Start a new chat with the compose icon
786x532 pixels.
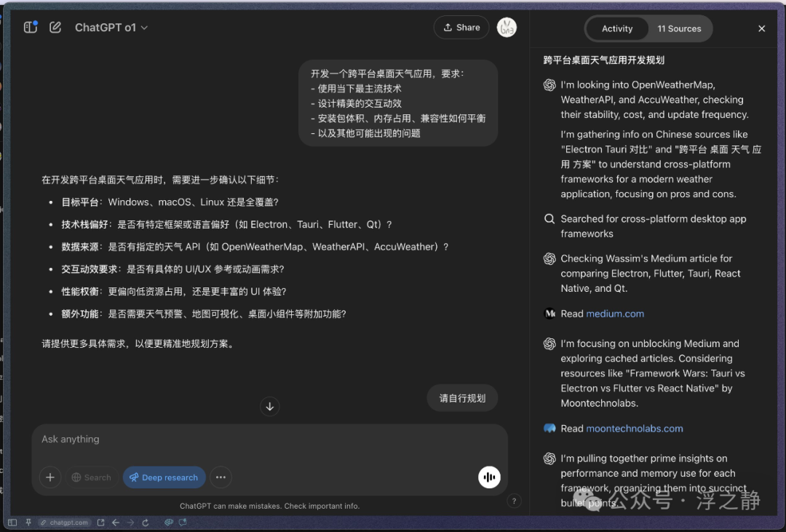[55, 27]
